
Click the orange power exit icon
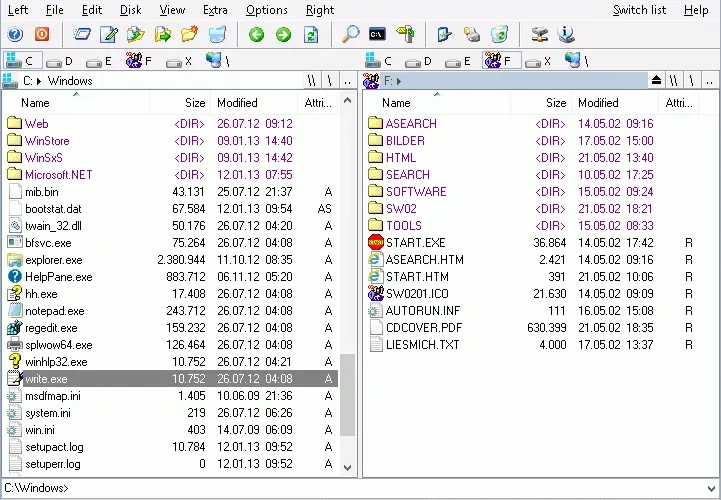(x=42, y=34)
